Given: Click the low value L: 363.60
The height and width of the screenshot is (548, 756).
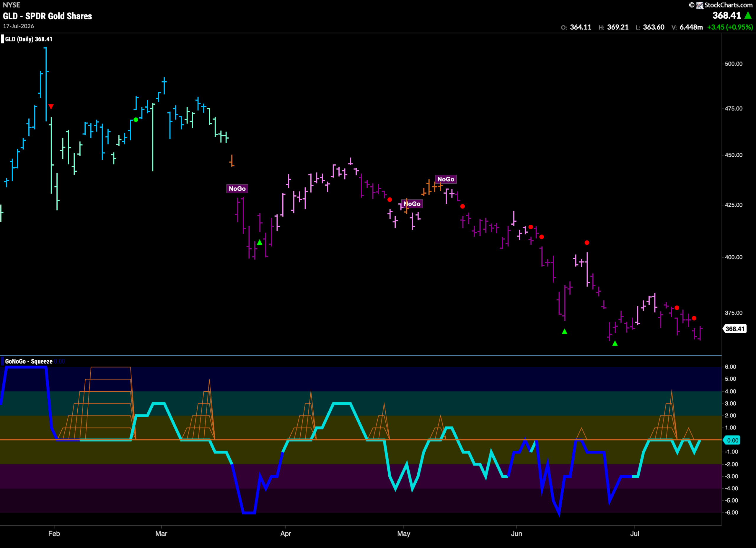Looking at the screenshot, I should click(650, 27).
